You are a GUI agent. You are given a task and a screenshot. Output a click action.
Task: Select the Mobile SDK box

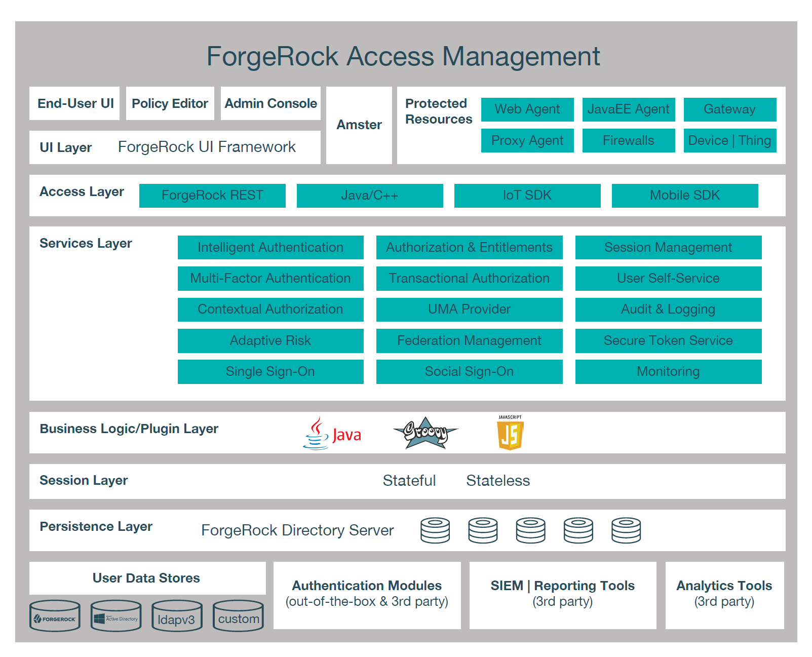tap(684, 195)
